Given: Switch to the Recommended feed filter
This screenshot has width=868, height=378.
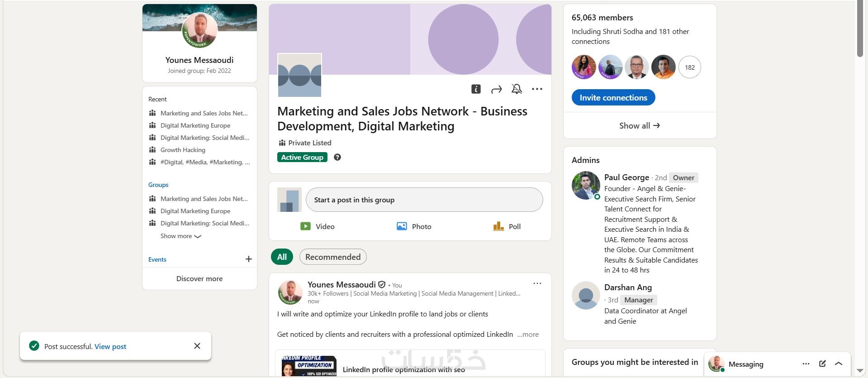Looking at the screenshot, I should 333,257.
